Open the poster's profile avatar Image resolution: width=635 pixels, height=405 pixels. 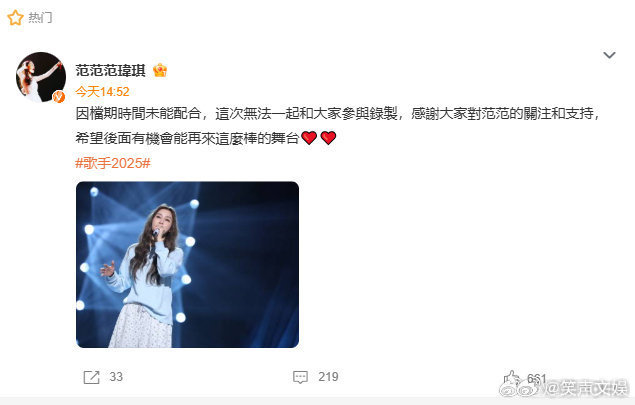click(x=40, y=77)
